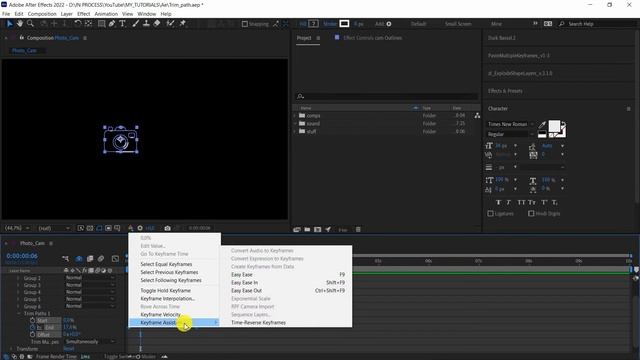
Task: Open the viewer resolution (Half) dropdown
Action: (54, 228)
